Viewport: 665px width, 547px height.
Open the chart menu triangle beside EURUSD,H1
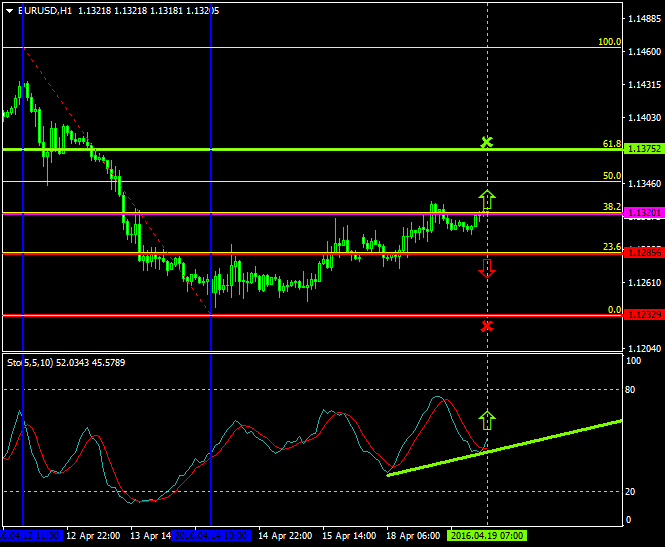tap(9, 10)
